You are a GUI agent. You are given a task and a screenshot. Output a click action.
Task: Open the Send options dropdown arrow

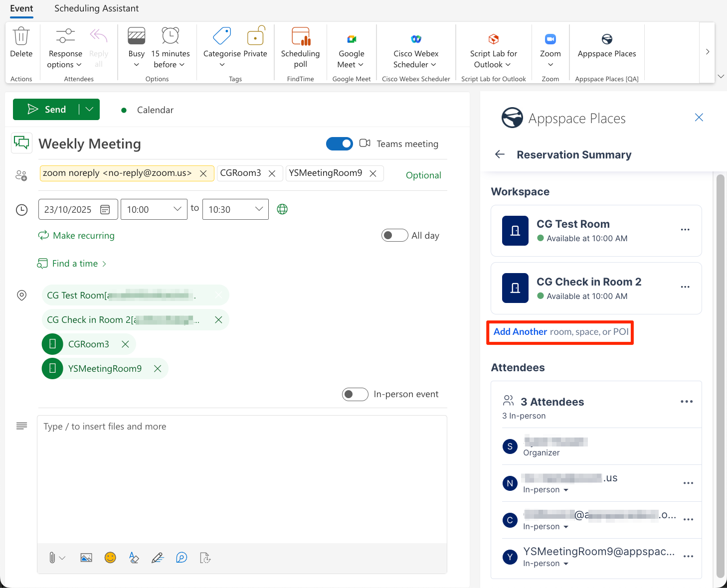(x=89, y=110)
